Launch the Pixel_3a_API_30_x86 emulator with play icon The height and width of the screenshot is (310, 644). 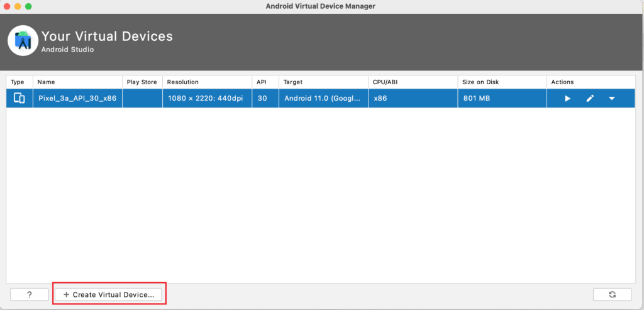tap(568, 99)
